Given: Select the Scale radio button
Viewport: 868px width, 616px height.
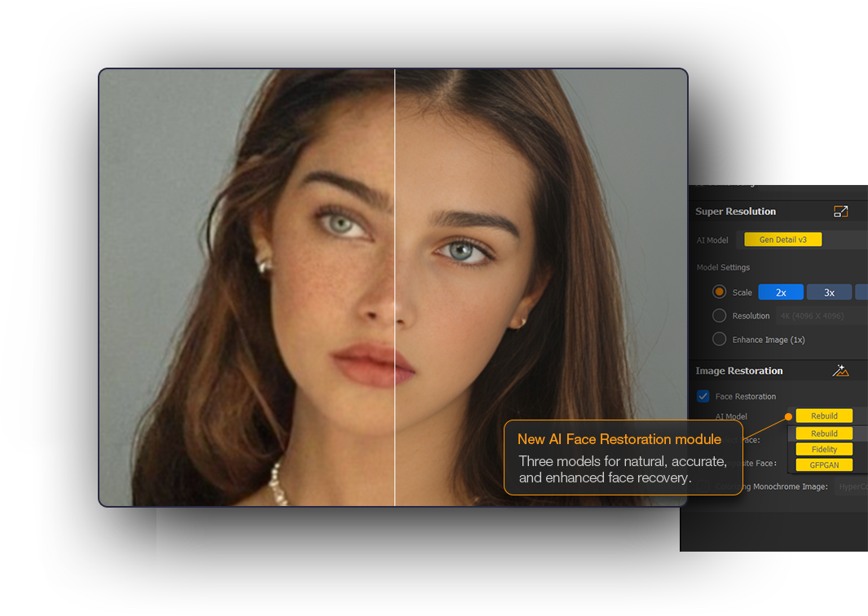Looking at the screenshot, I should 719,292.
